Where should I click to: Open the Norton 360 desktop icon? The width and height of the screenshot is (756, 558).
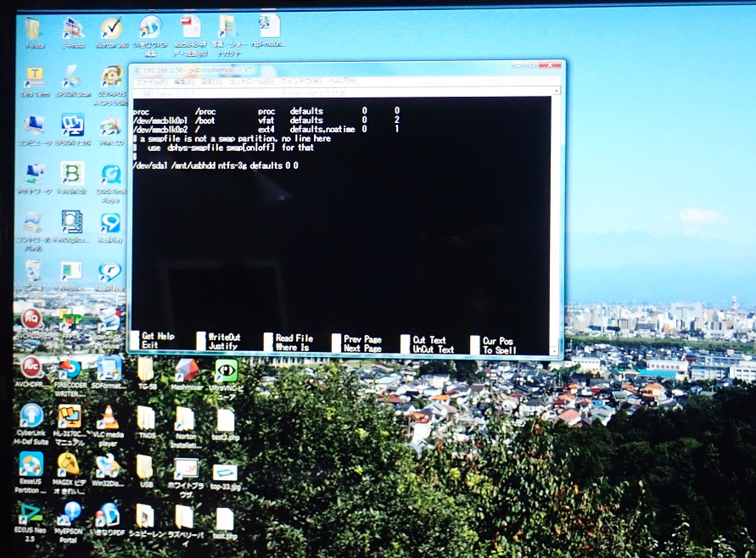click(x=112, y=32)
